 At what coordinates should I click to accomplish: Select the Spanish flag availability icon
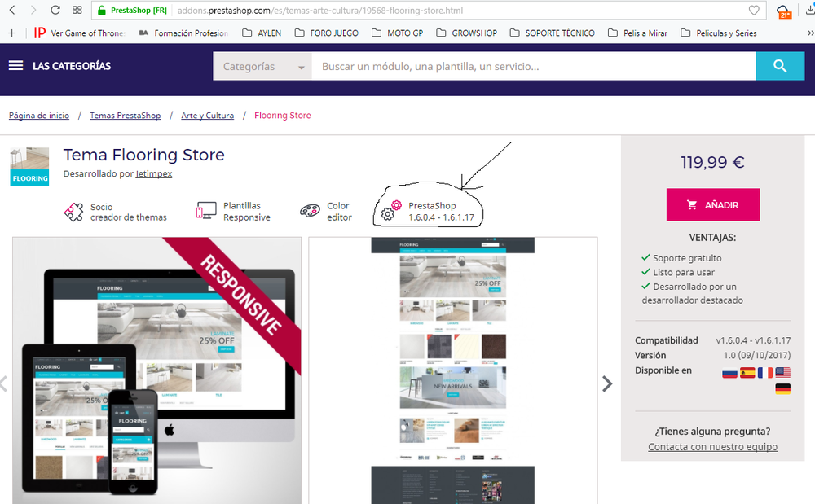pos(747,372)
